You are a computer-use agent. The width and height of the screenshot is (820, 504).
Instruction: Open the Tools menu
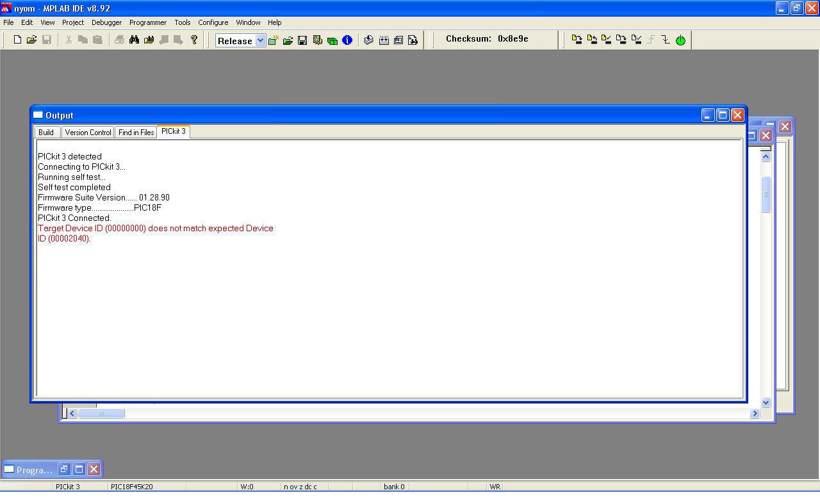183,22
